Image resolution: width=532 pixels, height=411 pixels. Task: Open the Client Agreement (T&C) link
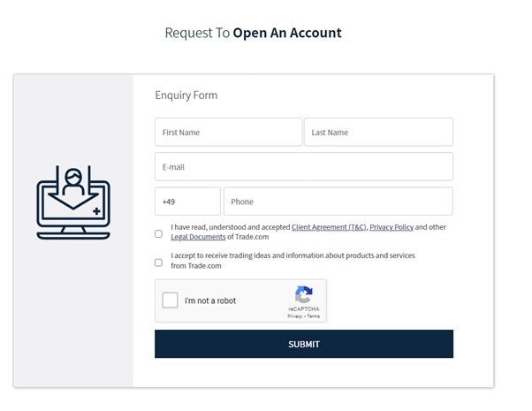(x=329, y=227)
